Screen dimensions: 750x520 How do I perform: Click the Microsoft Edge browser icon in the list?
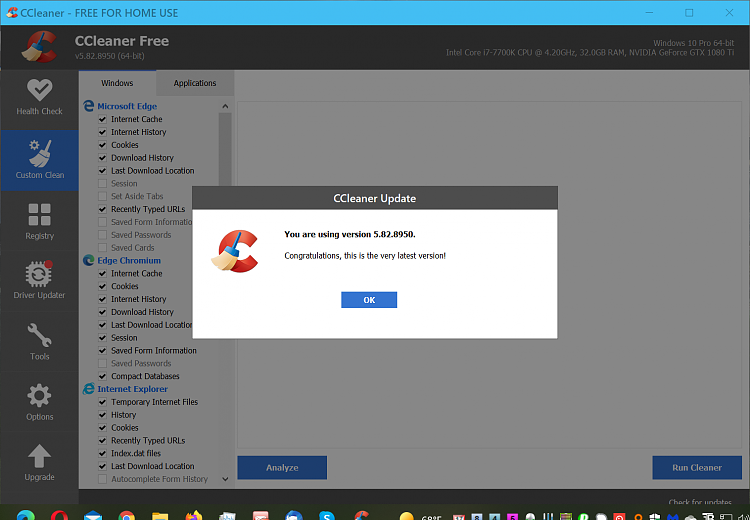click(x=88, y=106)
